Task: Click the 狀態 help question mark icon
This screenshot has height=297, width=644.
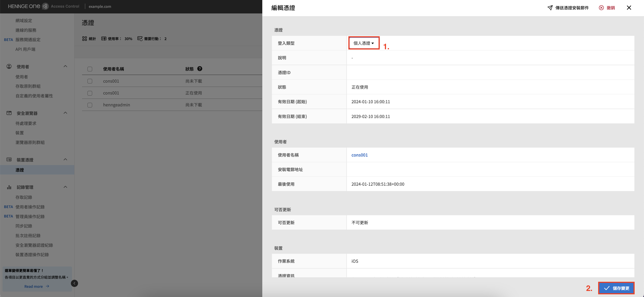Action: click(199, 69)
